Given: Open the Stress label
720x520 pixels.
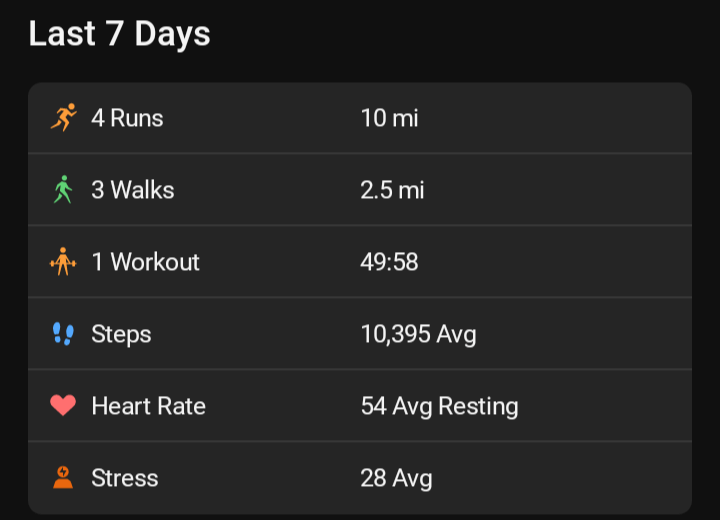Looking at the screenshot, I should click(x=124, y=478).
